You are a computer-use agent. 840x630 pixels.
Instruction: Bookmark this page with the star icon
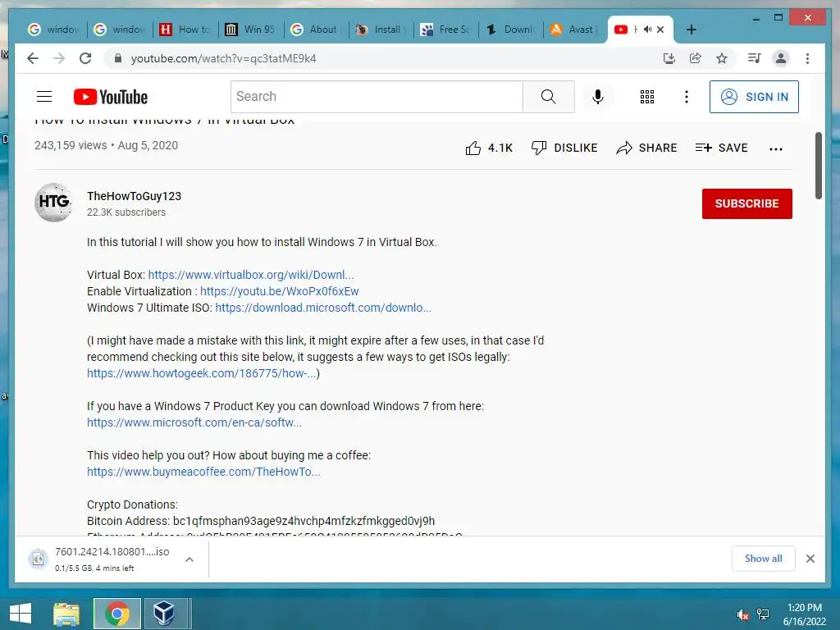[722, 58]
